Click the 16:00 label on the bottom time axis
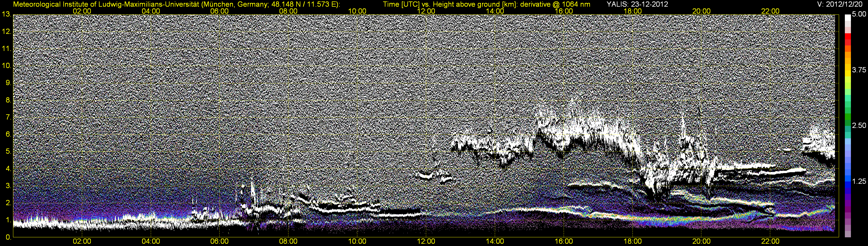868x246 pixels. click(x=564, y=242)
